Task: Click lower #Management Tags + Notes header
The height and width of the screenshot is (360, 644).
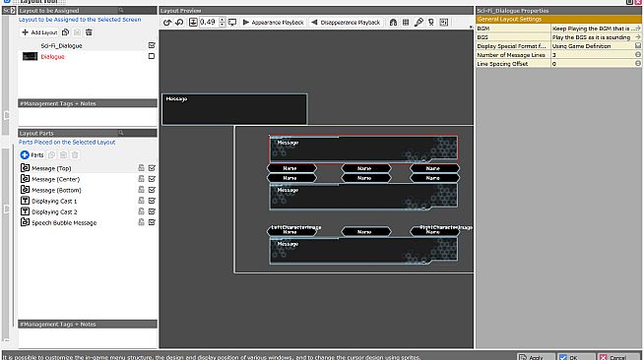Action: point(88,324)
